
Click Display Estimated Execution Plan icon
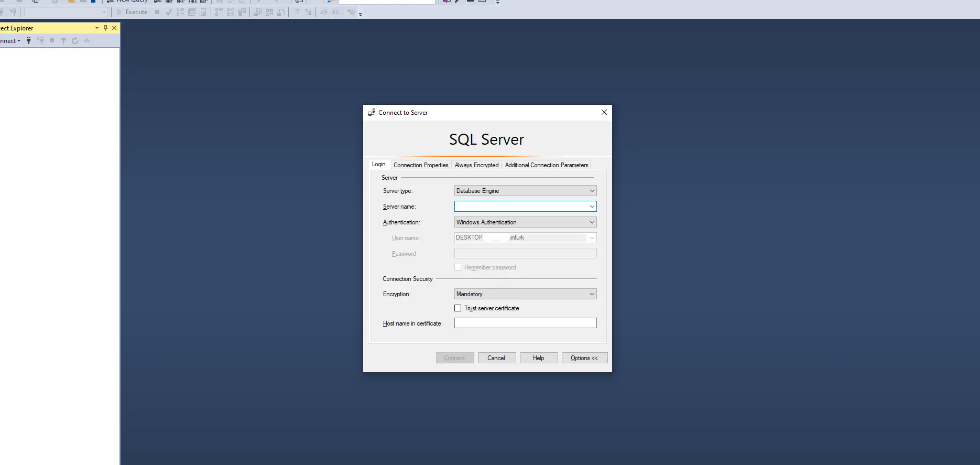[x=180, y=12]
